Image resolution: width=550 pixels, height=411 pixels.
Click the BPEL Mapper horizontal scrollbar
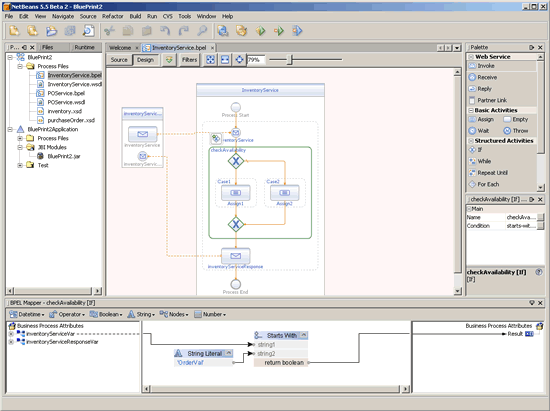tap(276, 389)
